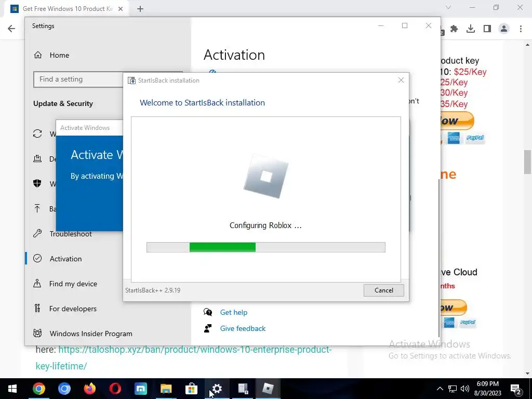Click the Windows Start button
This screenshot has width=532, height=399.
click(12, 389)
